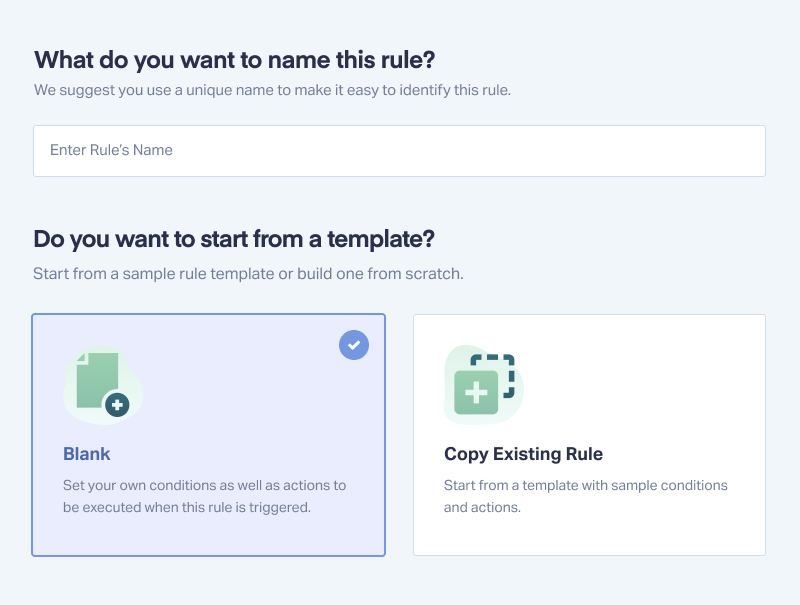800x605 pixels.
Task: Click the 'Do you want to start from a template?' heading
Action: (234, 239)
